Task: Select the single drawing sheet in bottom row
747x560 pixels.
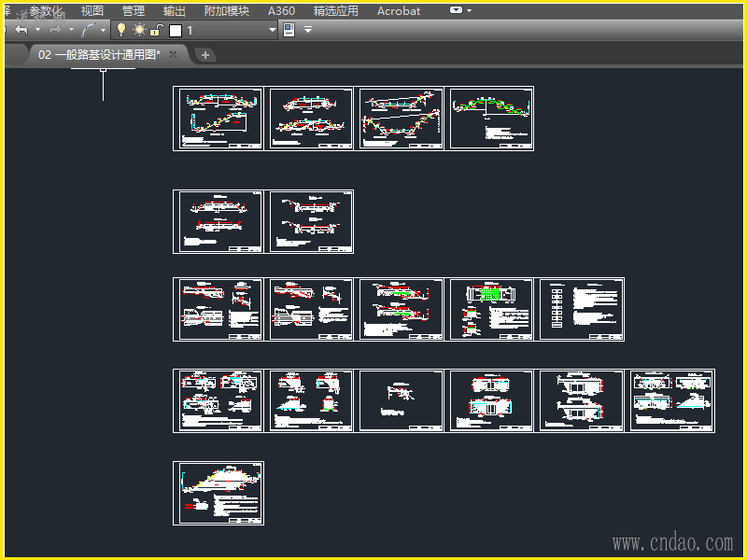Action: pyautogui.click(x=218, y=493)
